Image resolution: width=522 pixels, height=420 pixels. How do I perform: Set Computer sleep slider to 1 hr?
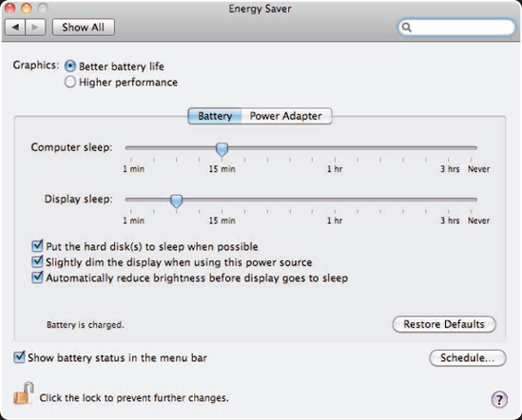[x=335, y=148]
